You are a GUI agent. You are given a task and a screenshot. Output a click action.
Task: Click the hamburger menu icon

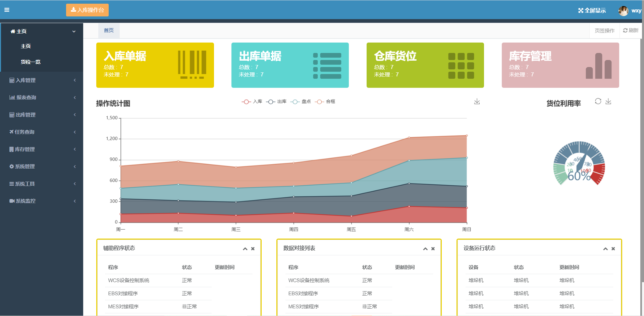tap(7, 10)
